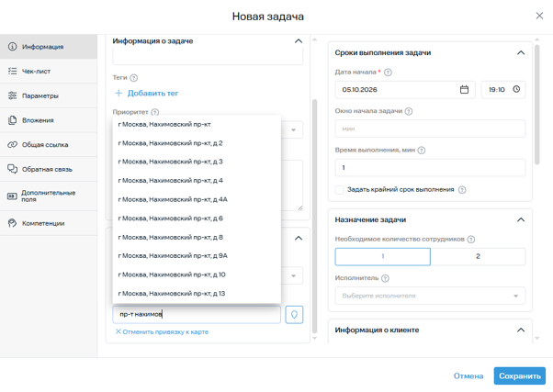Open the Дополнительные поля section

(x=49, y=196)
